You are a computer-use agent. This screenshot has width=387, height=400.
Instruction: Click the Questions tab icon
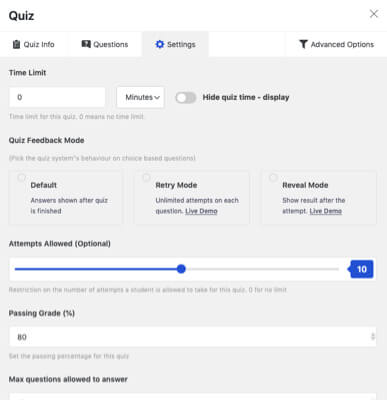(86, 44)
